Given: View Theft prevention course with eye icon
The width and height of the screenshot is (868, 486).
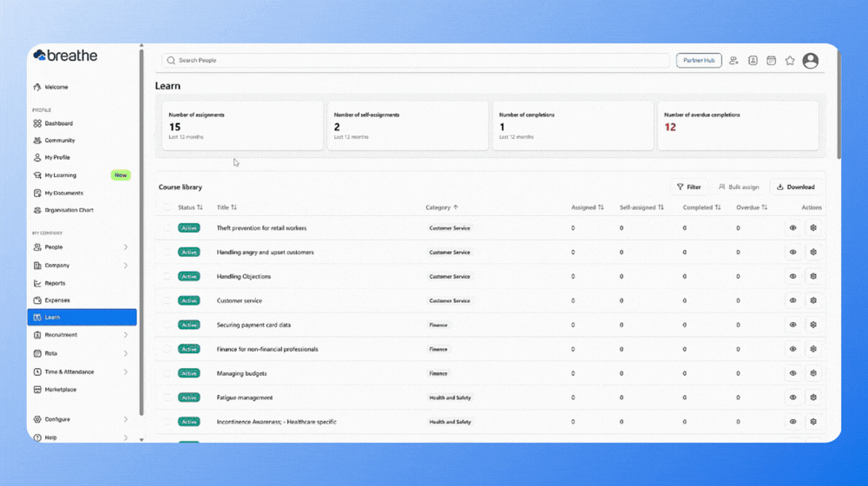Looking at the screenshot, I should pos(792,227).
